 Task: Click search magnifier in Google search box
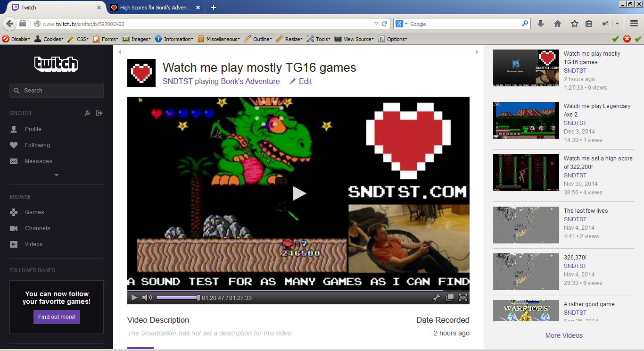point(525,24)
